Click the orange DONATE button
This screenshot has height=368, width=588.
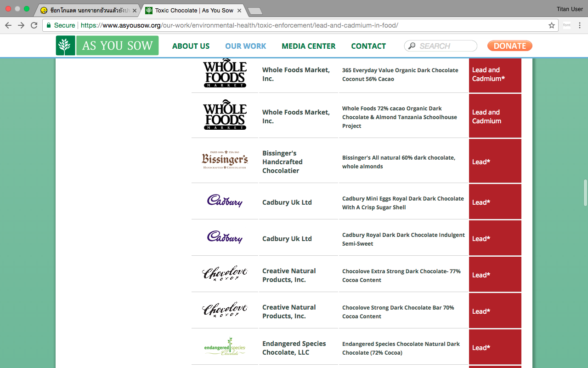click(x=510, y=46)
